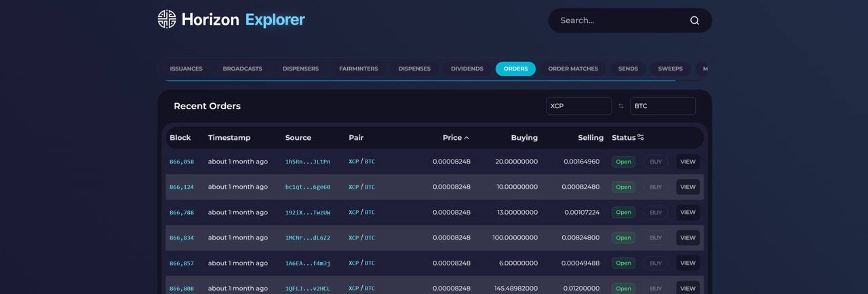Image resolution: width=868 pixels, height=294 pixels.
Task: Open block 866,834 link
Action: [x=182, y=238]
